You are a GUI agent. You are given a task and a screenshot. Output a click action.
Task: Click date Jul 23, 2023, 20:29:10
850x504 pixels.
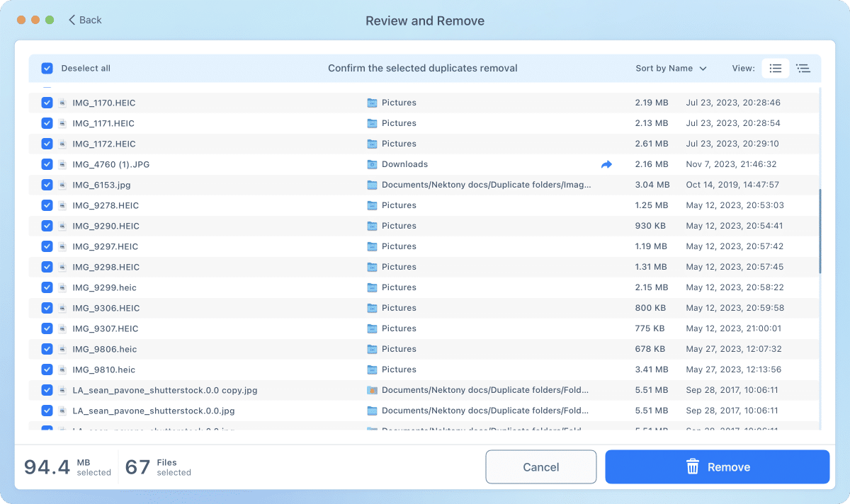(732, 144)
